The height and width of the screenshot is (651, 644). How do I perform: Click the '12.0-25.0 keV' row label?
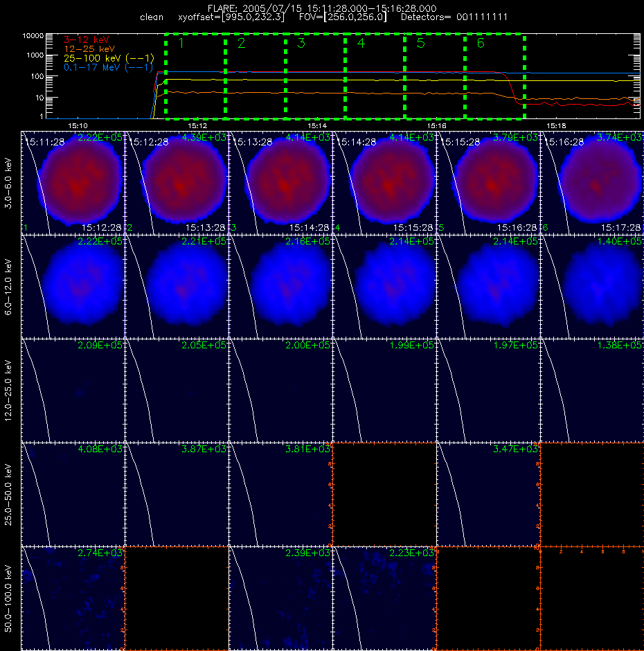coord(8,391)
